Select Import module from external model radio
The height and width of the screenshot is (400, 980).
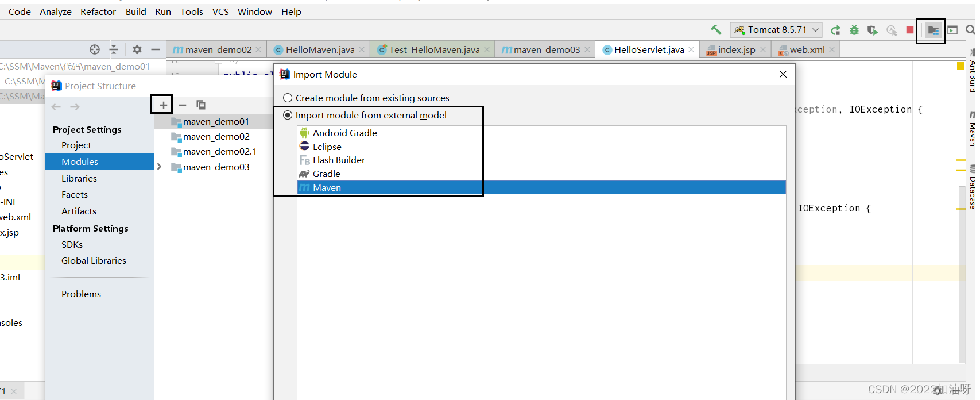click(x=288, y=115)
